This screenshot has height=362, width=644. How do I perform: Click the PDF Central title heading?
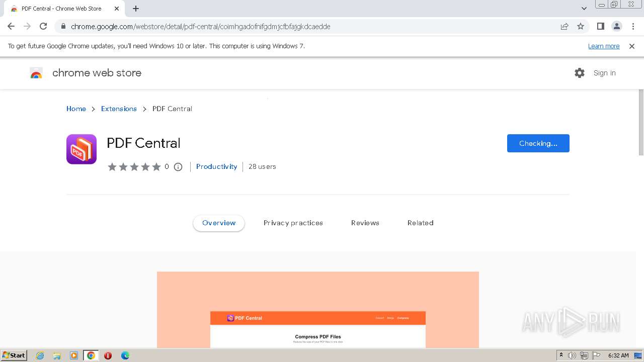pos(143,143)
